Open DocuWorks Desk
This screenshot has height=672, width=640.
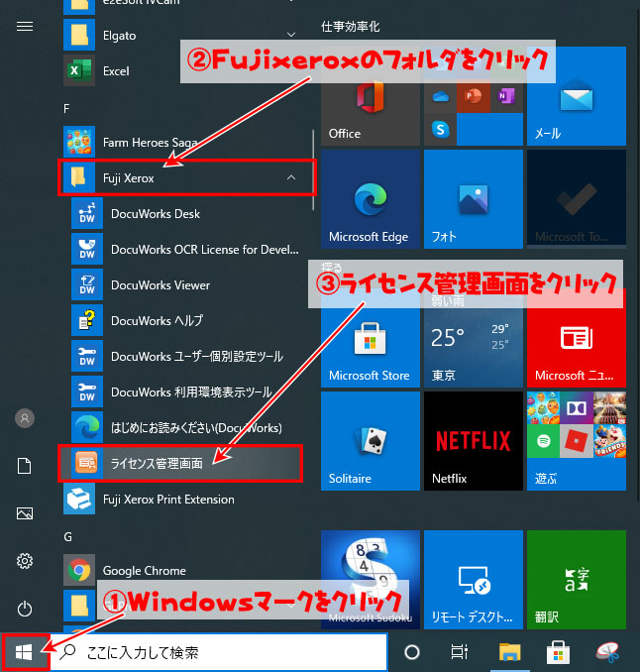[187, 213]
